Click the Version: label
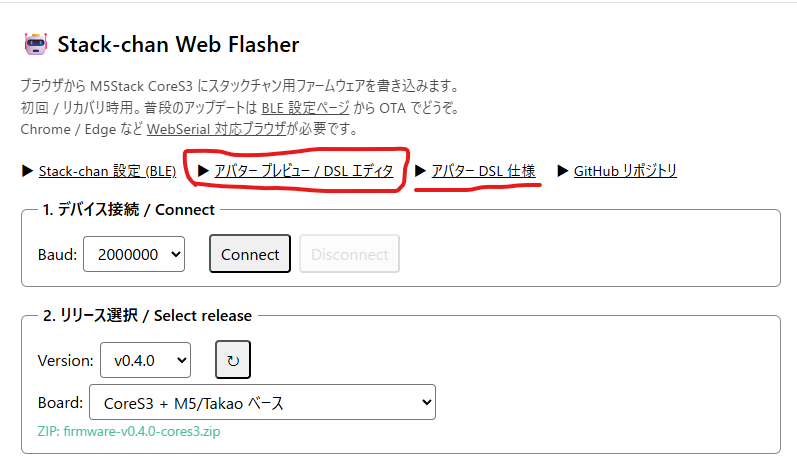This screenshot has height=467, width=797. (66, 361)
